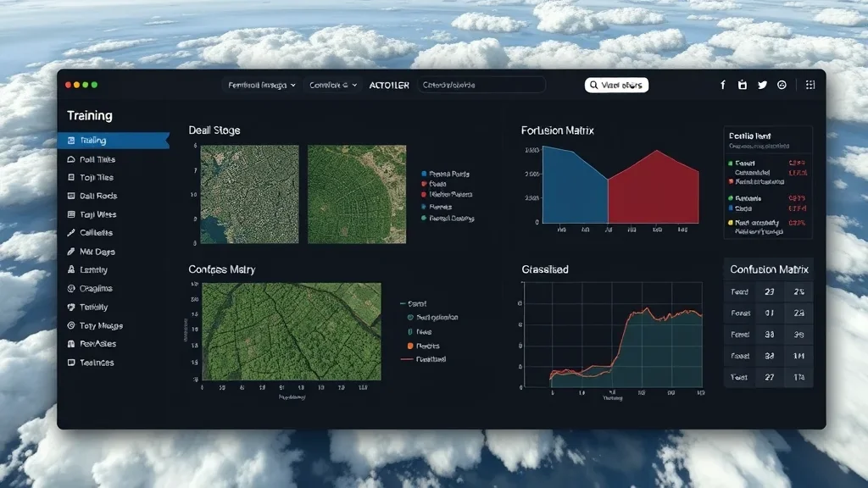Expand the Femtroil Image dropdown
This screenshot has height=488, width=868.
click(261, 86)
